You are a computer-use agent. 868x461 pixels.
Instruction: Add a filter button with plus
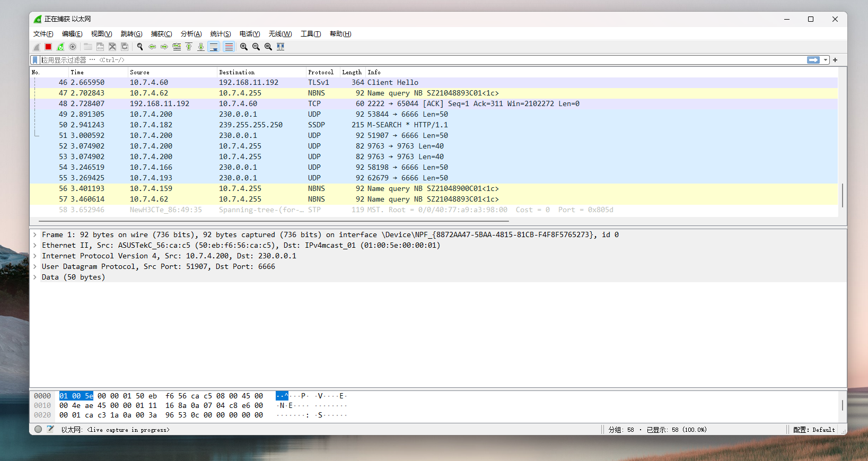[x=835, y=60]
